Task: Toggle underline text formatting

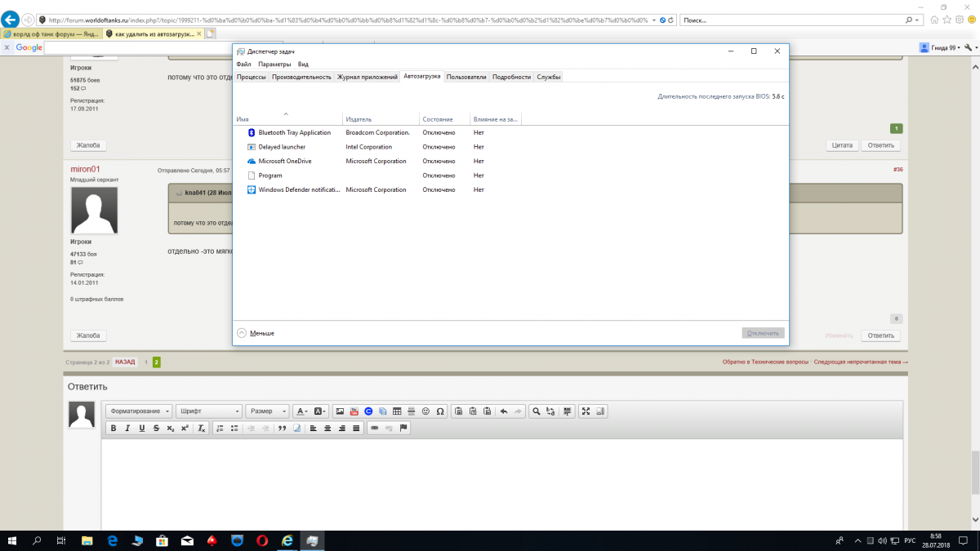Action: click(x=141, y=429)
